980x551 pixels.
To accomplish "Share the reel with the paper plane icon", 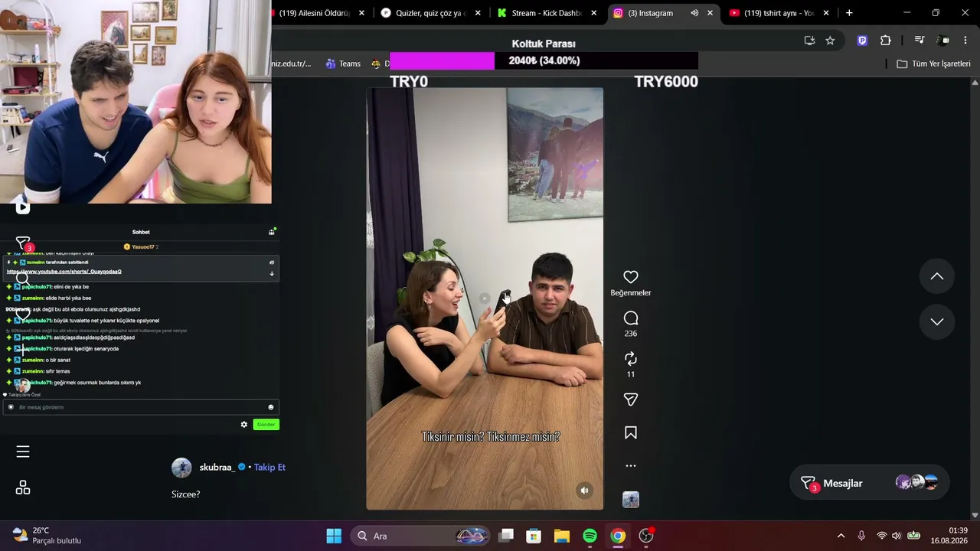I will point(631,399).
